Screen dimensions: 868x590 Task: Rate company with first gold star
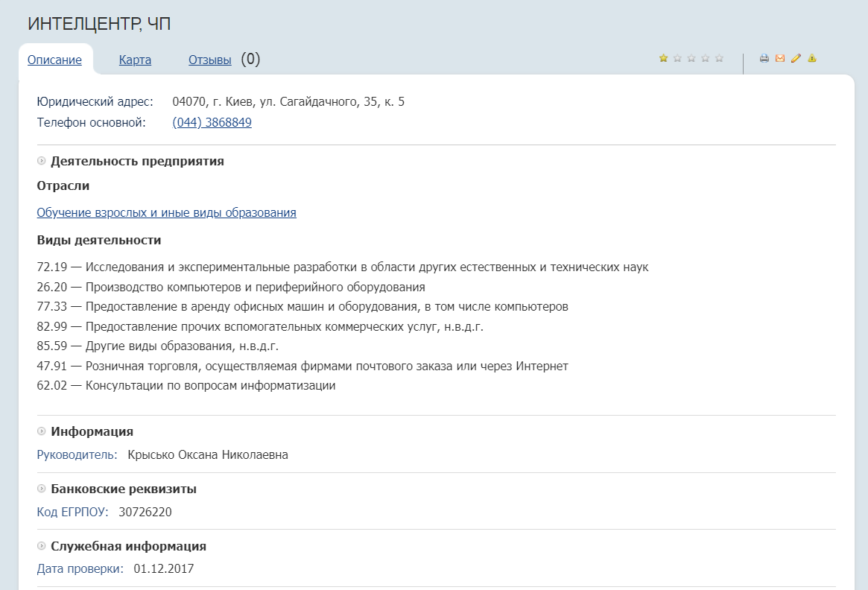(x=663, y=58)
